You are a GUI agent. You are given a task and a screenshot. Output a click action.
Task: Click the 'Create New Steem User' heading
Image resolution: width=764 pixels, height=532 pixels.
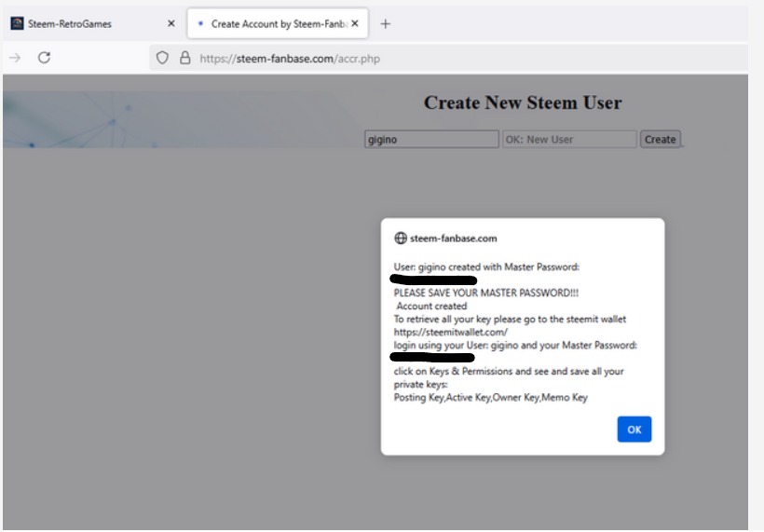coord(523,102)
